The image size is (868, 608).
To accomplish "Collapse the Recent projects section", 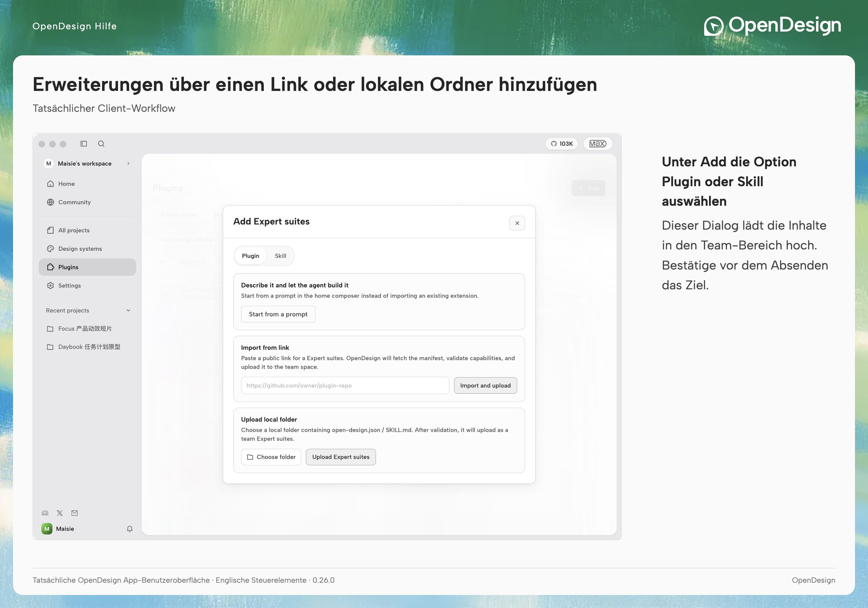I will pyautogui.click(x=129, y=311).
